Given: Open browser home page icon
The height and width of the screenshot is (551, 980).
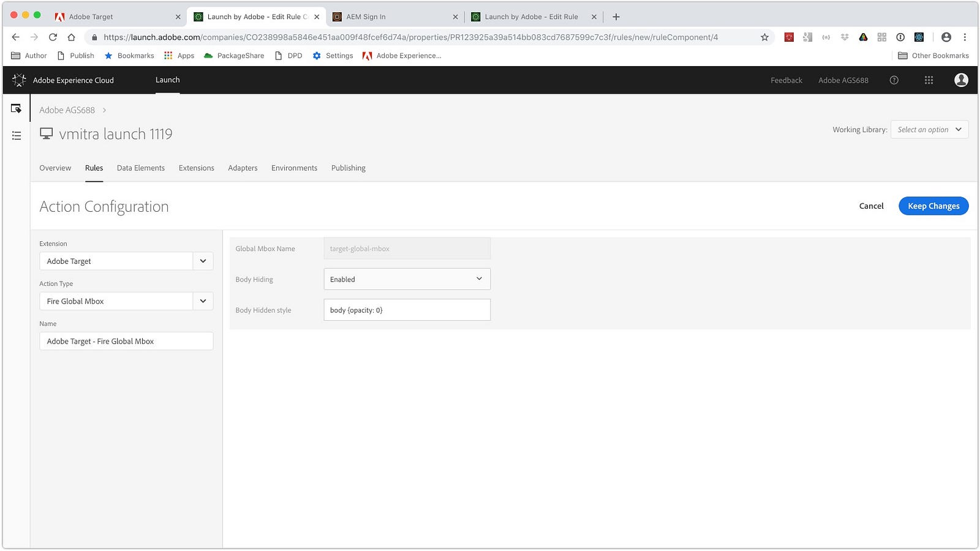Looking at the screenshot, I should click(71, 37).
